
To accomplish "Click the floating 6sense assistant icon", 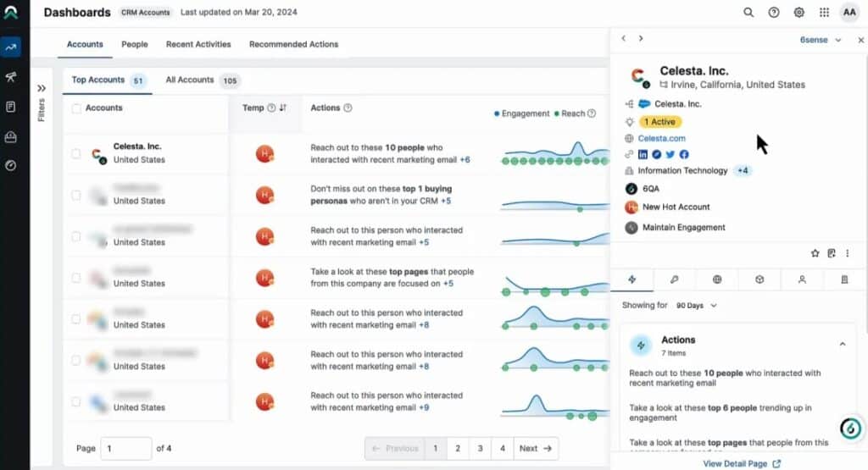I will [851, 428].
